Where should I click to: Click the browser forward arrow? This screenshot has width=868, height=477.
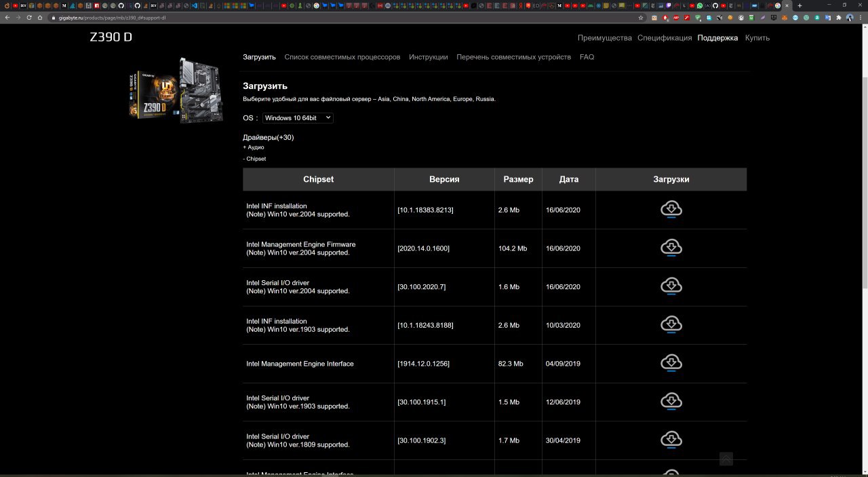(18, 18)
